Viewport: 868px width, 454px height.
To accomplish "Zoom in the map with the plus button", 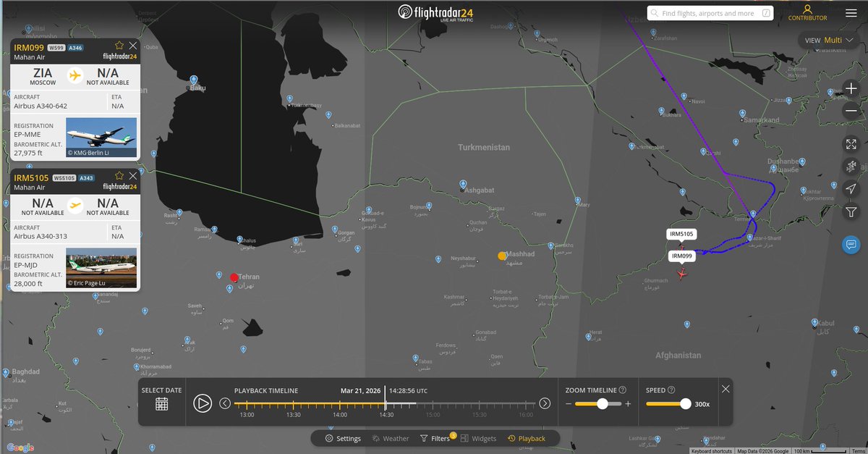I will pyautogui.click(x=851, y=89).
